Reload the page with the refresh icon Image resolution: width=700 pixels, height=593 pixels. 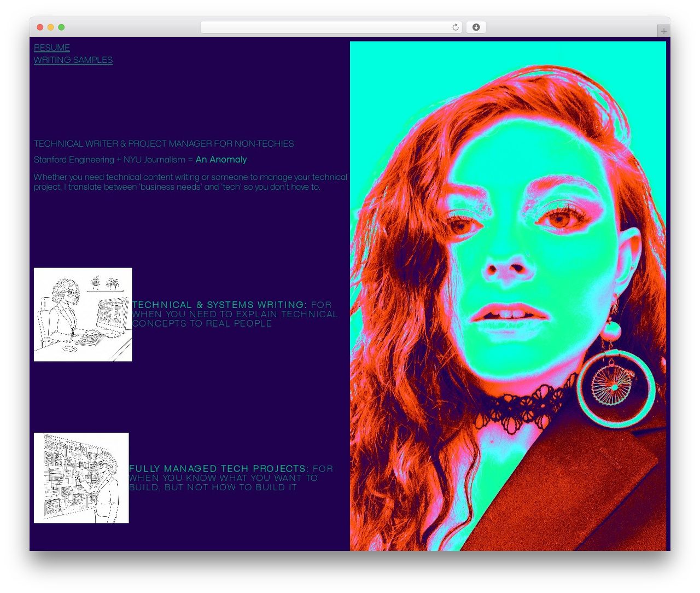[456, 27]
